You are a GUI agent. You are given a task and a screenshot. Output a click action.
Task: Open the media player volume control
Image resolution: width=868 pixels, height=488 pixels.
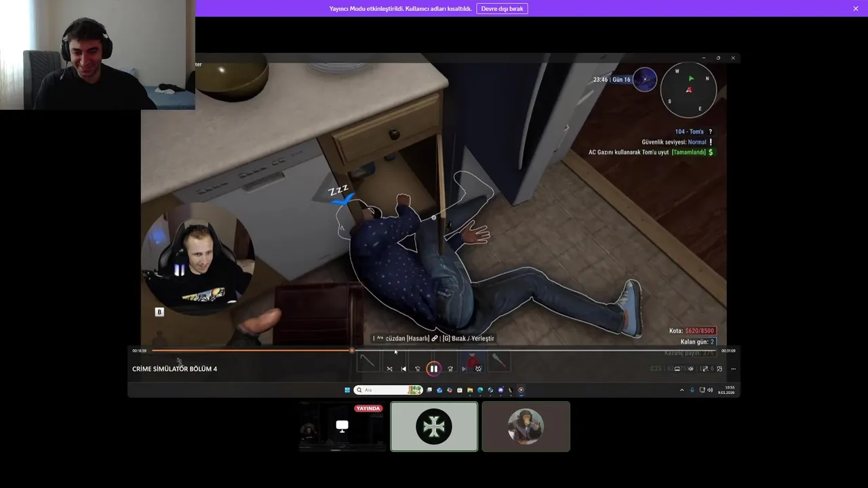pyautogui.click(x=691, y=369)
